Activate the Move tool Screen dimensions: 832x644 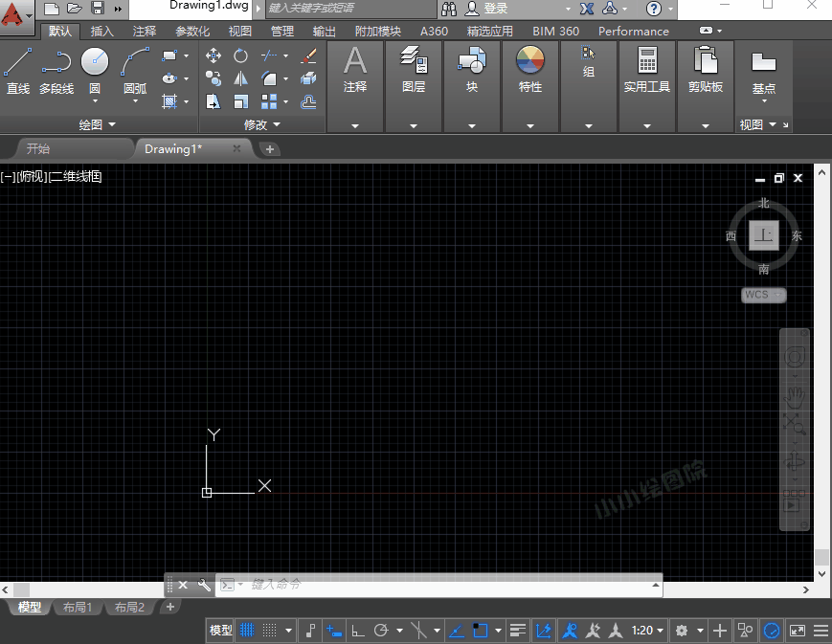214,56
